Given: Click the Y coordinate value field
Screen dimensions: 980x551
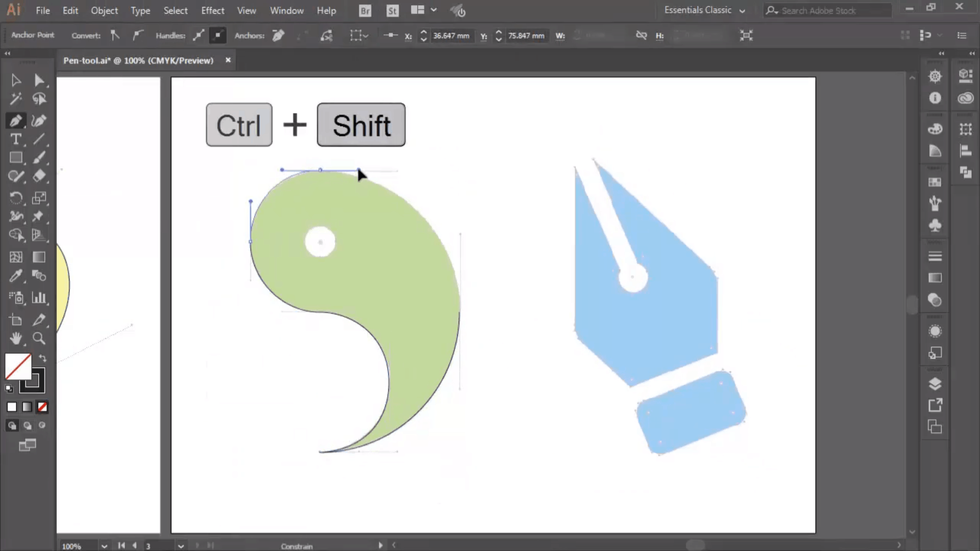Looking at the screenshot, I should pyautogui.click(x=526, y=36).
